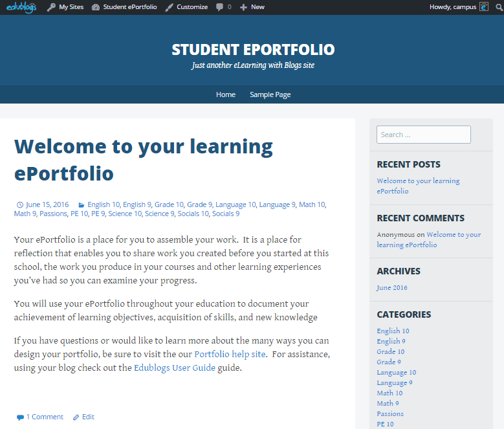
Task: Click the user avatar icon next to Howdy, campus
Action: point(484,6)
